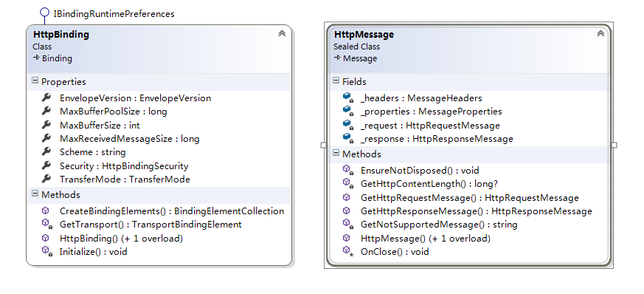644x294 pixels.
Task: Click field icon beside _request
Action: click(x=348, y=125)
